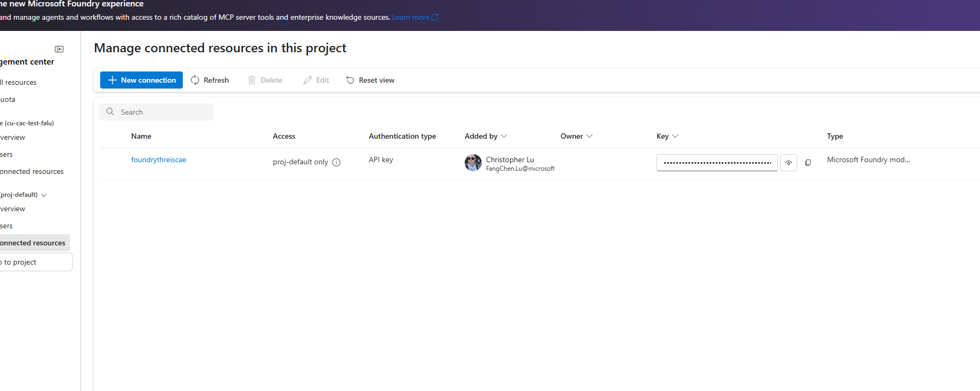Click the Type column header

(x=835, y=136)
